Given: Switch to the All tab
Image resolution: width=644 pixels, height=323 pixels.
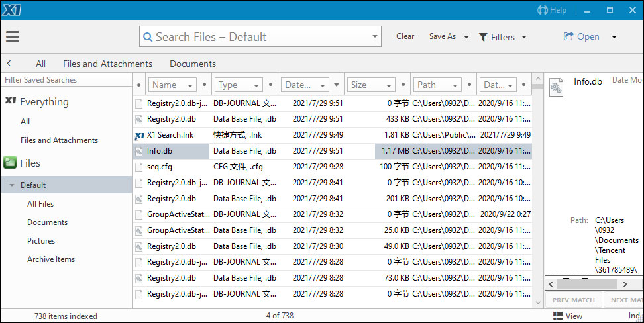Looking at the screenshot, I should 40,64.
